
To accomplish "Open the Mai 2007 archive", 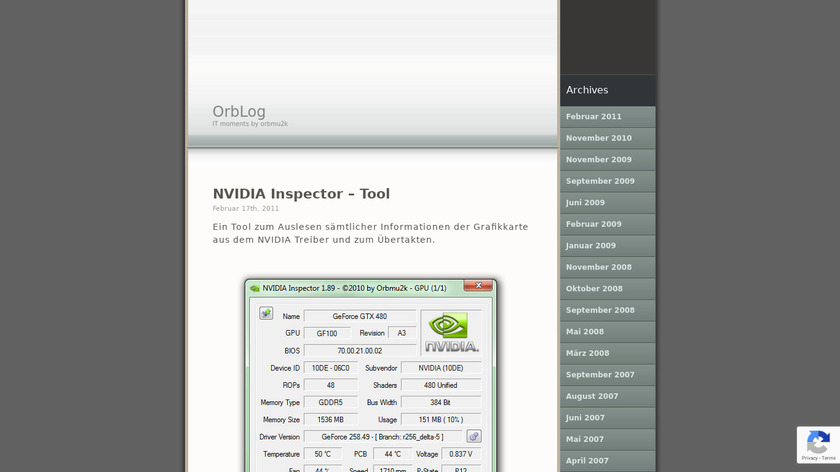I will pos(608,439).
